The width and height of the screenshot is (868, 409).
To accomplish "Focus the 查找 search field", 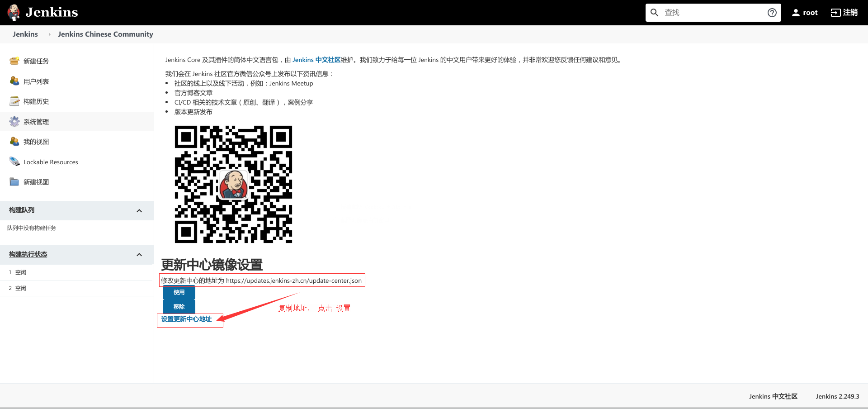I will click(713, 13).
